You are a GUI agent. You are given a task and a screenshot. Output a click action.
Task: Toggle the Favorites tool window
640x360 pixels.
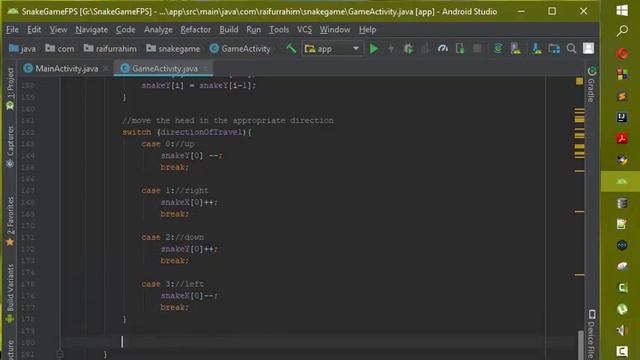pyautogui.click(x=10, y=221)
